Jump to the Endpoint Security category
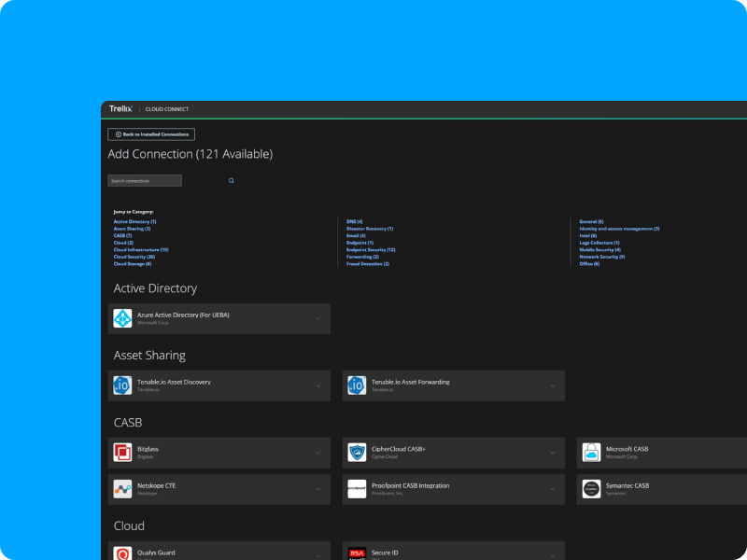The height and width of the screenshot is (560, 747). (371, 250)
